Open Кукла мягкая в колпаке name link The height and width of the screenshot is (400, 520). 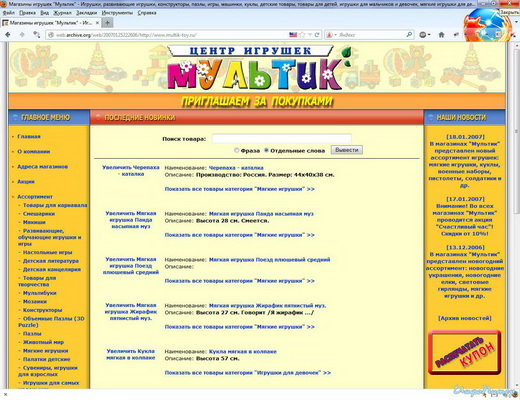(x=243, y=351)
